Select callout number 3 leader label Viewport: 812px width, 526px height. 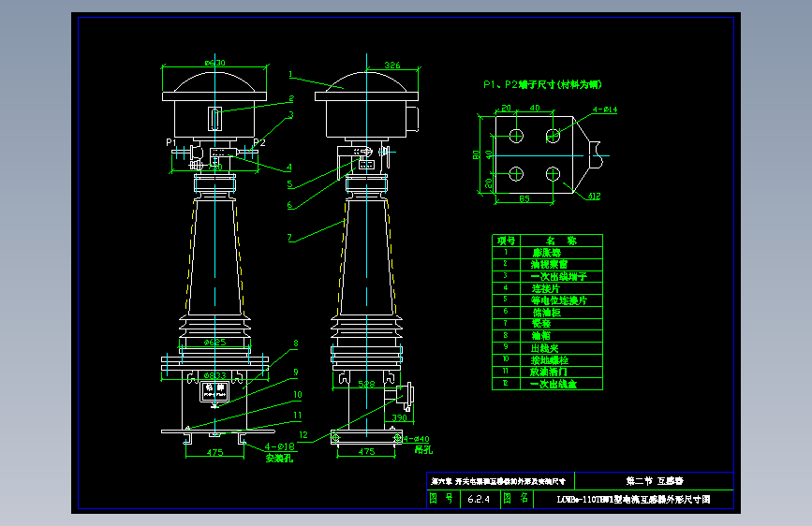[x=291, y=115]
